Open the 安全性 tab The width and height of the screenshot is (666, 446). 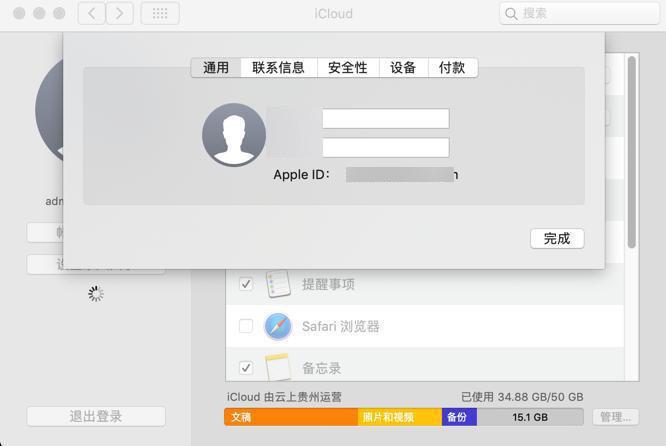pyautogui.click(x=348, y=68)
